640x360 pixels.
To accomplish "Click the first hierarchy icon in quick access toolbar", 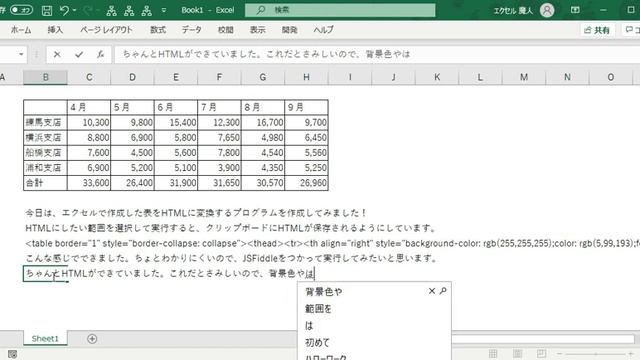I will (111, 11).
